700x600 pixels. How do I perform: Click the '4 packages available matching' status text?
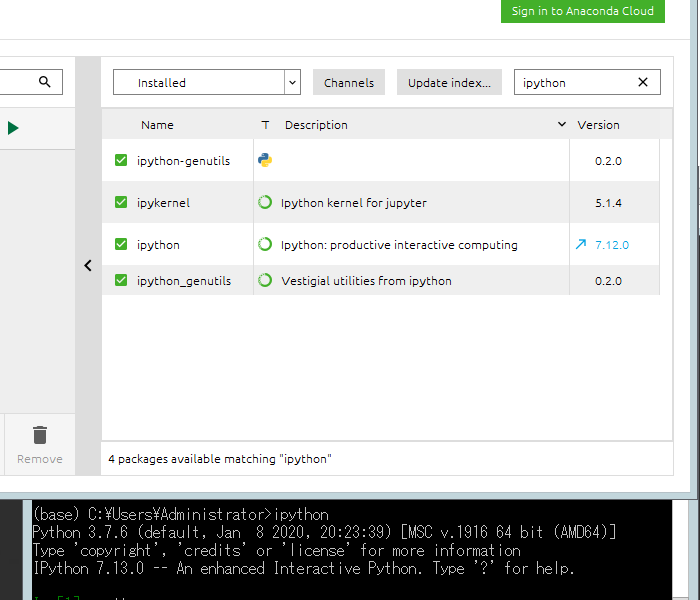click(x=220, y=459)
